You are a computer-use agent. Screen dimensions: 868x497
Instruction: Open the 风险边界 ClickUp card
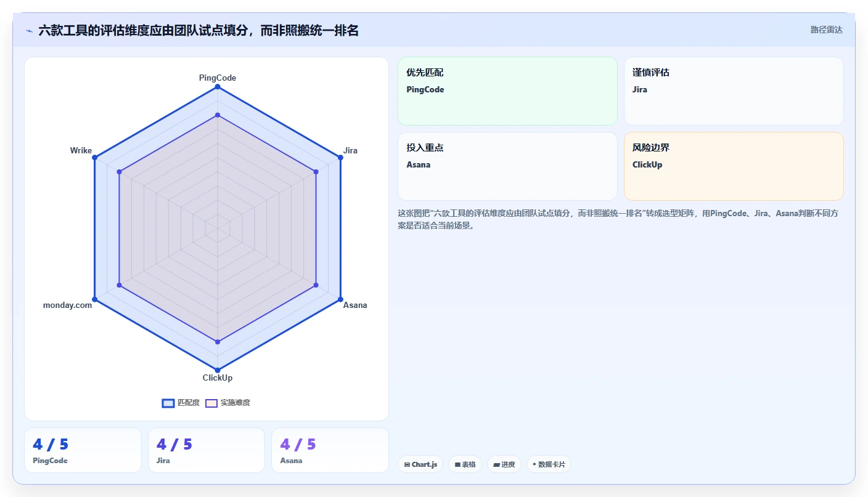[x=734, y=166]
